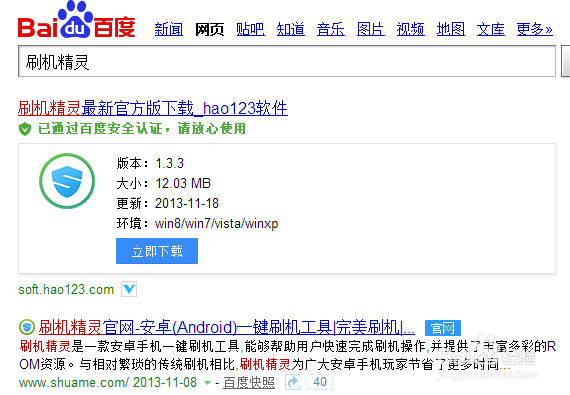This screenshot has width=570, height=395.
Task: Go to the 贴吧 tab
Action: click(x=250, y=29)
